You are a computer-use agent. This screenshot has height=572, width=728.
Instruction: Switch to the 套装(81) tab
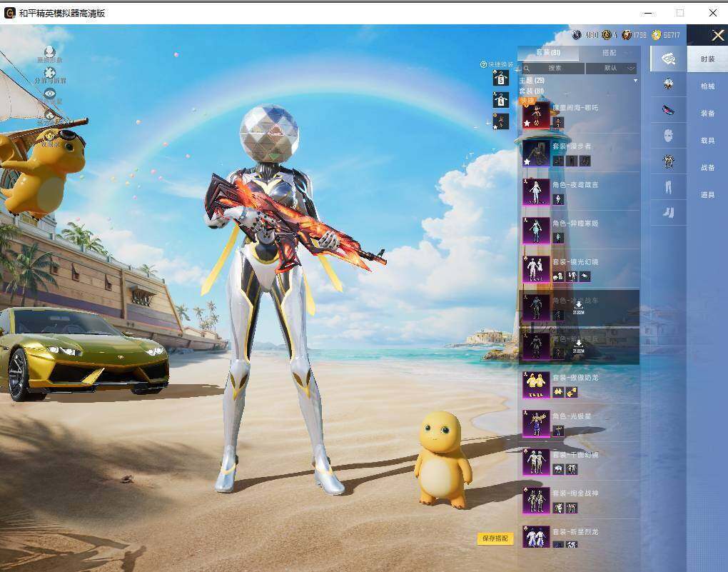548,53
